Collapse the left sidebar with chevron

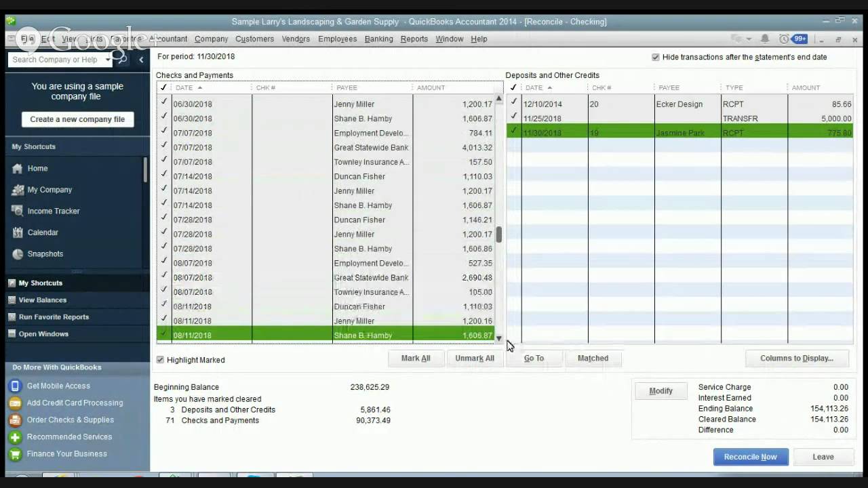[x=141, y=60]
